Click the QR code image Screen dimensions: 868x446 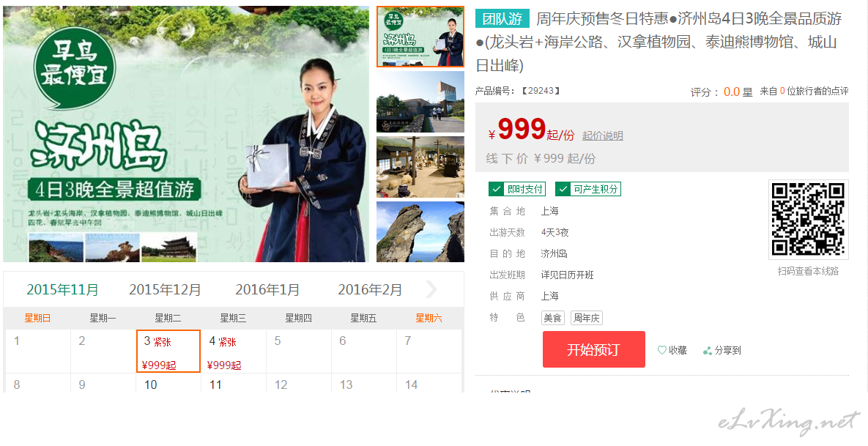pyautogui.click(x=808, y=219)
